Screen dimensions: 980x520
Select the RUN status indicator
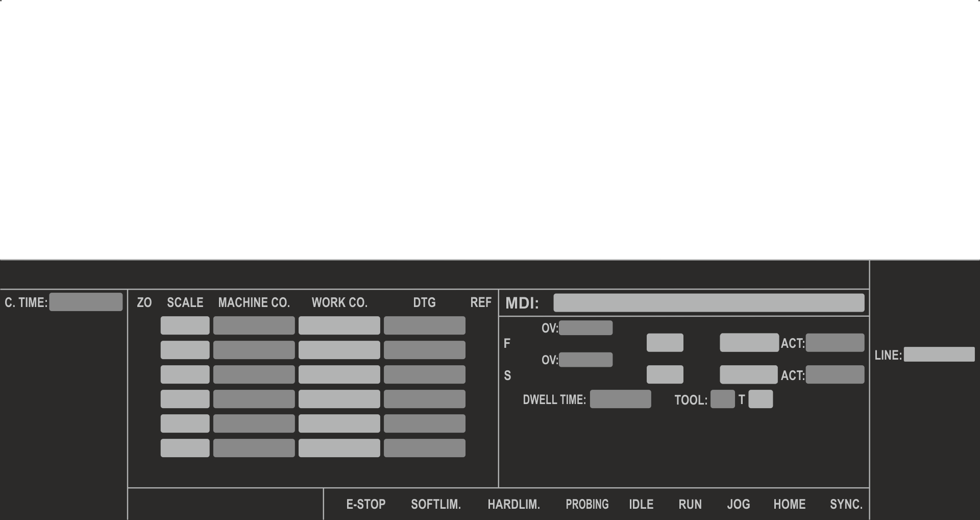[690, 504]
